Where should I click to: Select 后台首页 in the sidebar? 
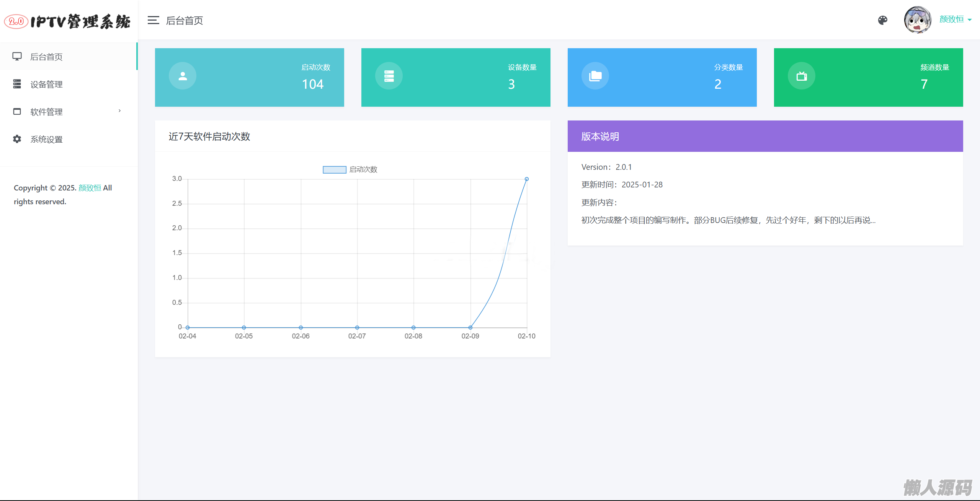pyautogui.click(x=46, y=57)
